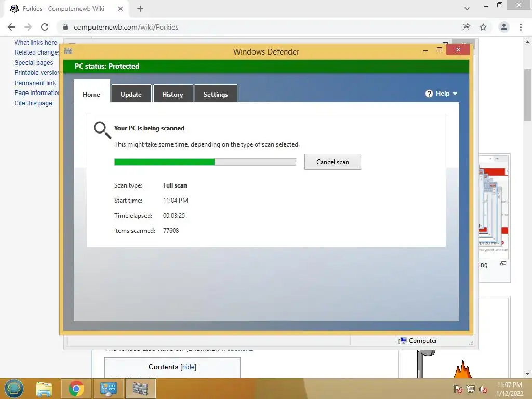Maximize the Windows Defender window
532x399 pixels.
click(x=440, y=49)
